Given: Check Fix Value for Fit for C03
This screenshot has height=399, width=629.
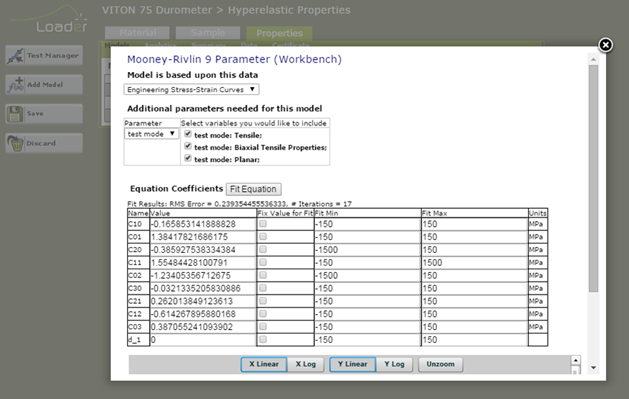Looking at the screenshot, I should (x=263, y=326).
